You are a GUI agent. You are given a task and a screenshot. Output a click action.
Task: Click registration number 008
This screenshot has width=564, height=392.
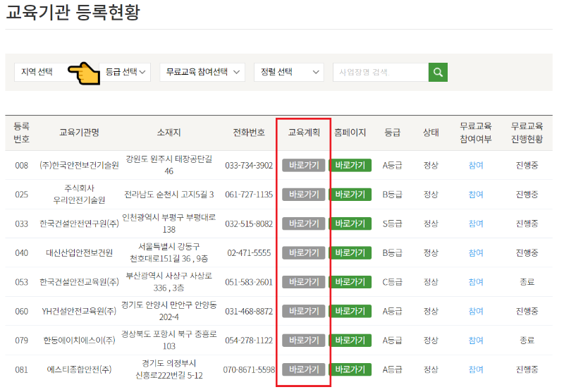click(x=22, y=166)
